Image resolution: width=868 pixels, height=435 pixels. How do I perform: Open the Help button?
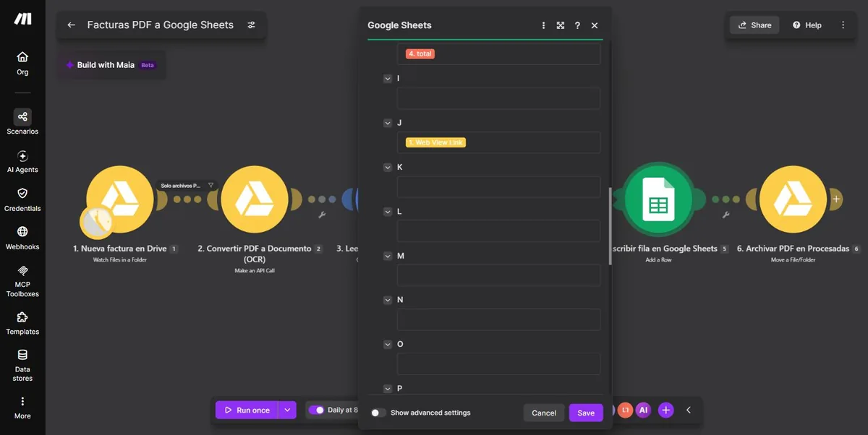[807, 25]
